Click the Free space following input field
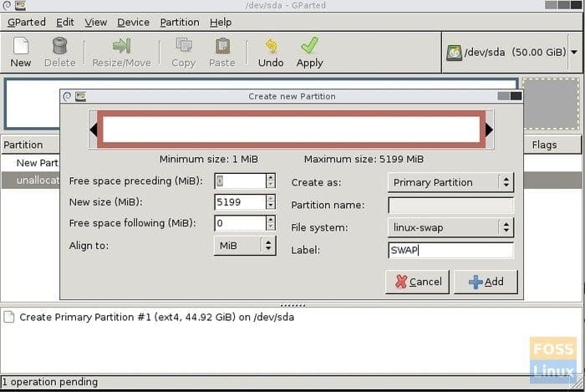The image size is (585, 392). (241, 223)
